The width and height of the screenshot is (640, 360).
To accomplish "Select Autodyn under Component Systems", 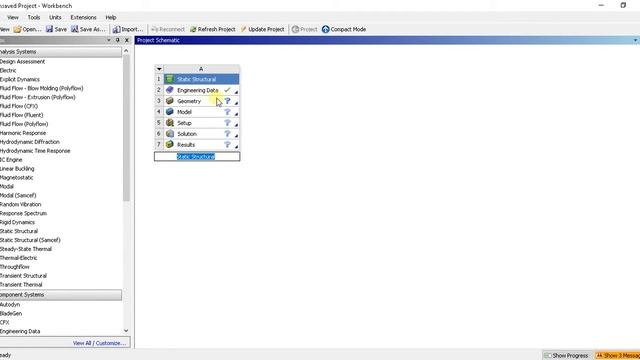I will [x=10, y=304].
